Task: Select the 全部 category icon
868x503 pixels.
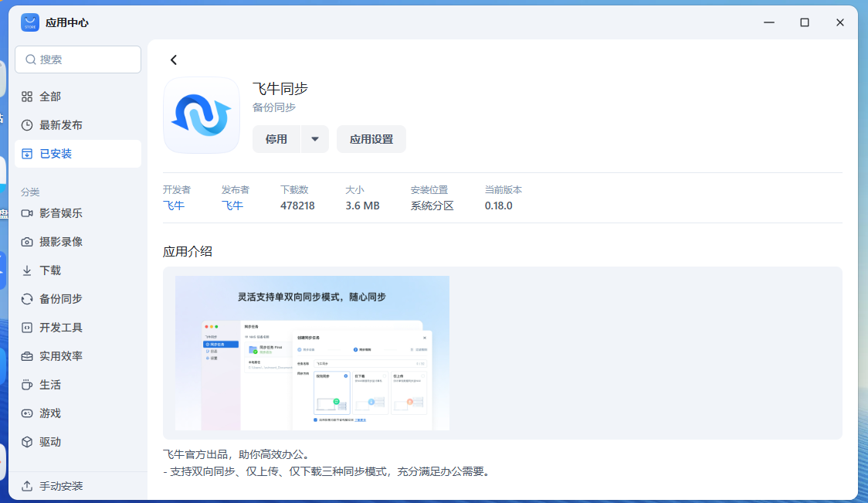Action: coord(28,96)
